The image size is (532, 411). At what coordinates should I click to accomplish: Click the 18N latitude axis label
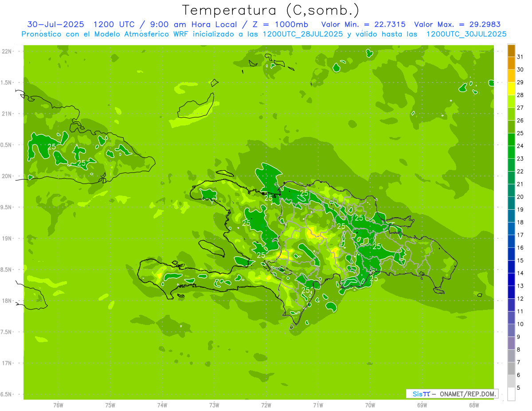(7, 301)
